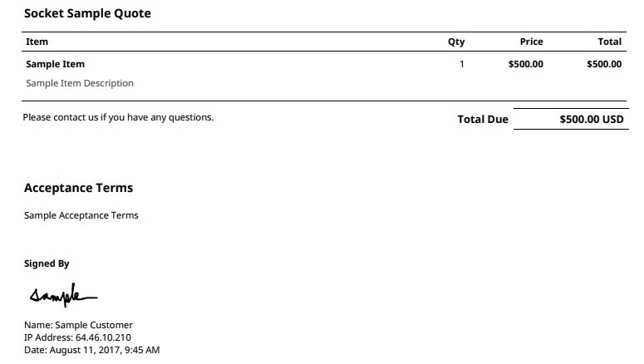Select the Sample Item name

click(x=55, y=64)
